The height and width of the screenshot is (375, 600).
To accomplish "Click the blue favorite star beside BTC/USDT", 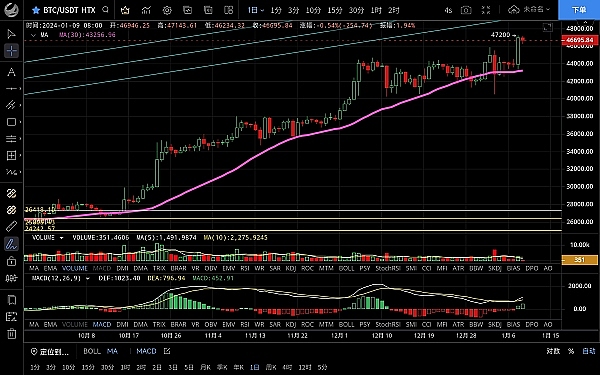I will [36, 10].
